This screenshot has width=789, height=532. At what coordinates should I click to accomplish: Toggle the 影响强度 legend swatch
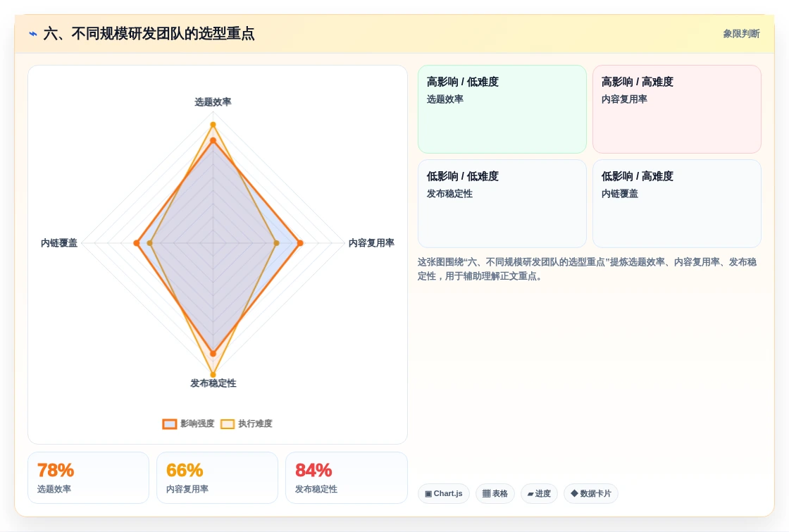pos(170,423)
